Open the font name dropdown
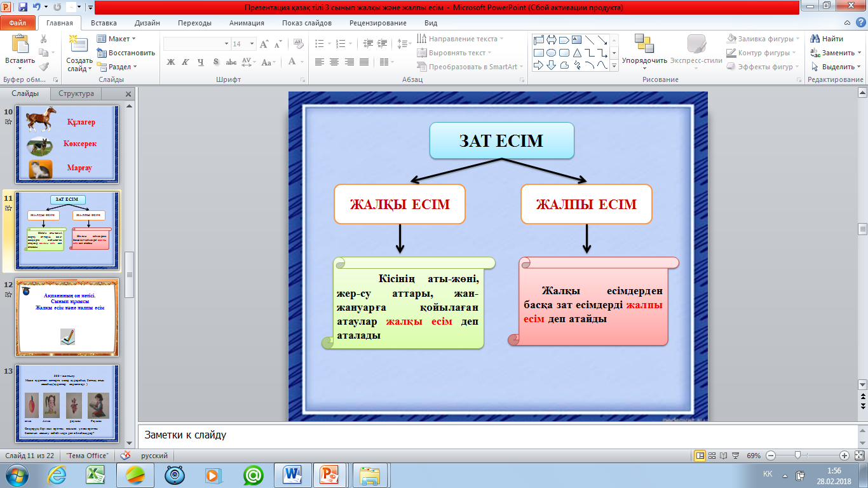 click(226, 44)
